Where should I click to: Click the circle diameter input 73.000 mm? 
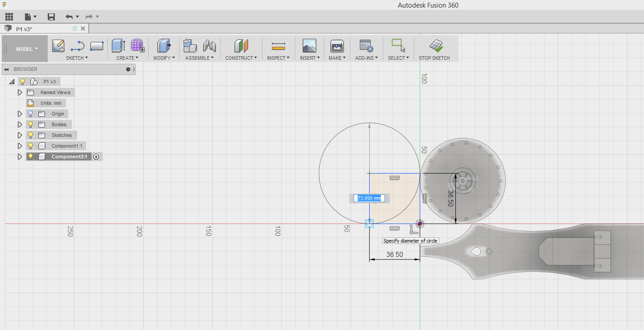(x=369, y=198)
